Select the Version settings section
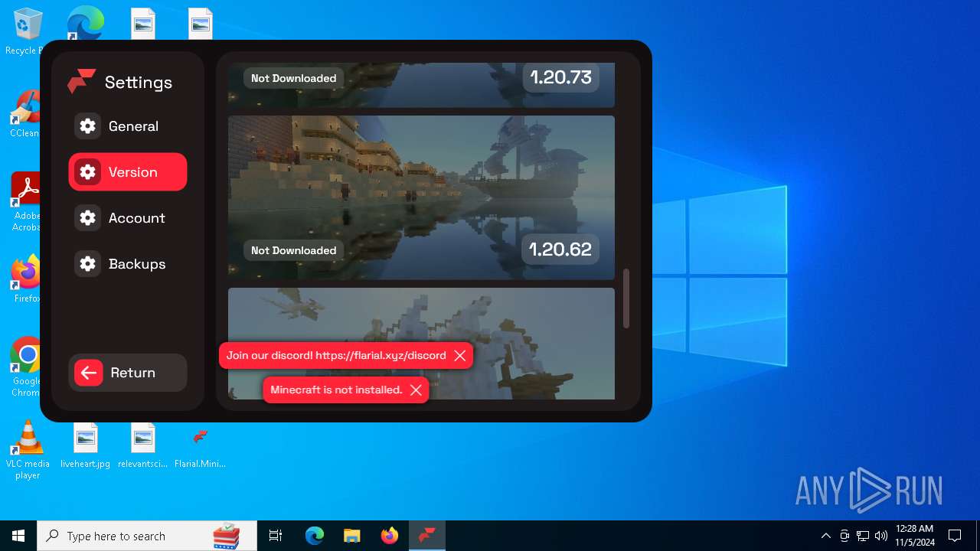980x551 pixels. 128,172
